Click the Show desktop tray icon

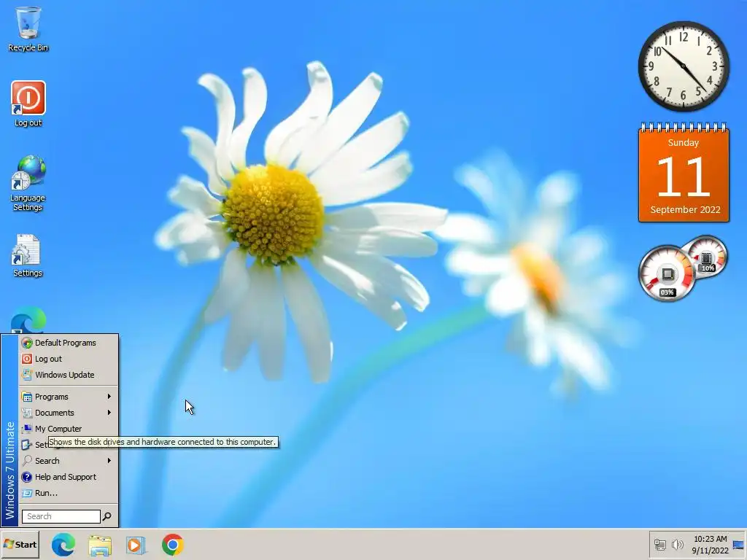pyautogui.click(x=738, y=545)
